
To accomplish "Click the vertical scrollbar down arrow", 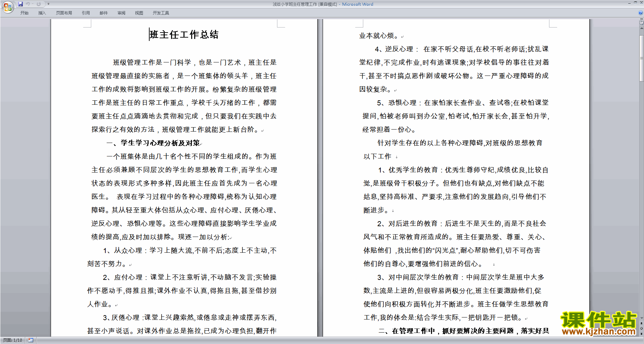I will [641, 318].
